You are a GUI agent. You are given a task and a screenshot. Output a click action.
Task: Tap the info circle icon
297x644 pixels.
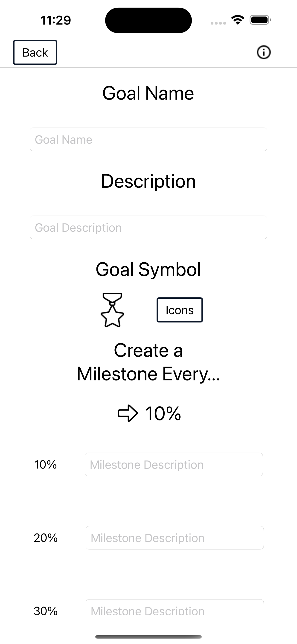(x=263, y=53)
